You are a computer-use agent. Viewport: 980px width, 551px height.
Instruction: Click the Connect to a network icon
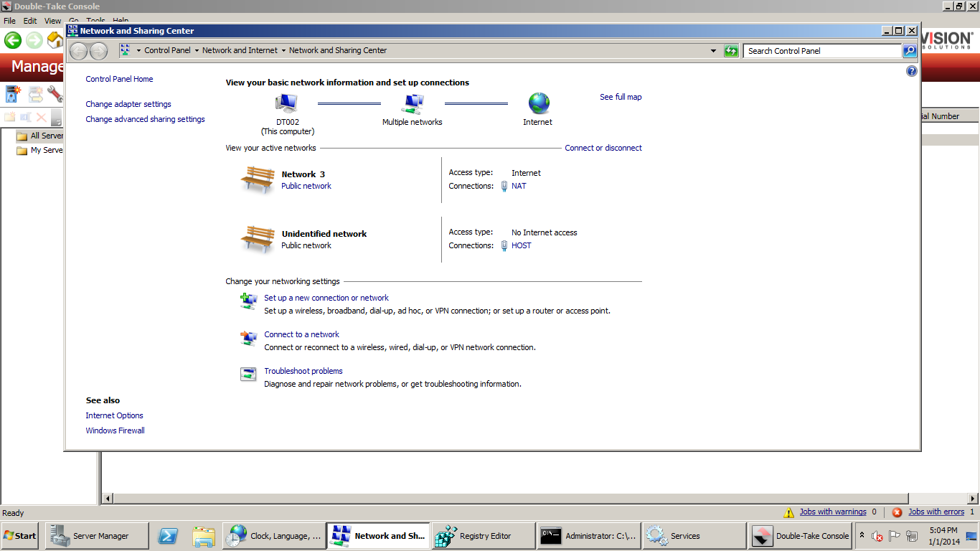click(248, 337)
